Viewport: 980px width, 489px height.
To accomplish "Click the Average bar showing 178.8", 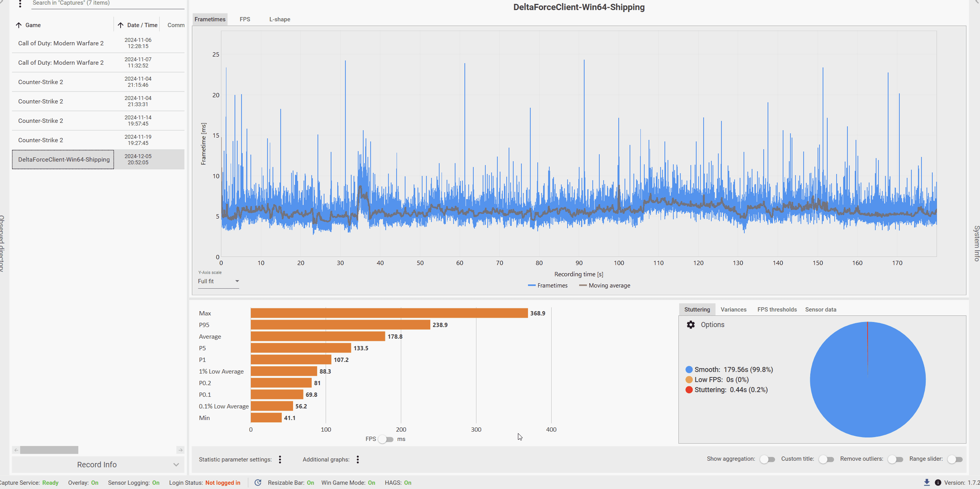I will coord(318,336).
